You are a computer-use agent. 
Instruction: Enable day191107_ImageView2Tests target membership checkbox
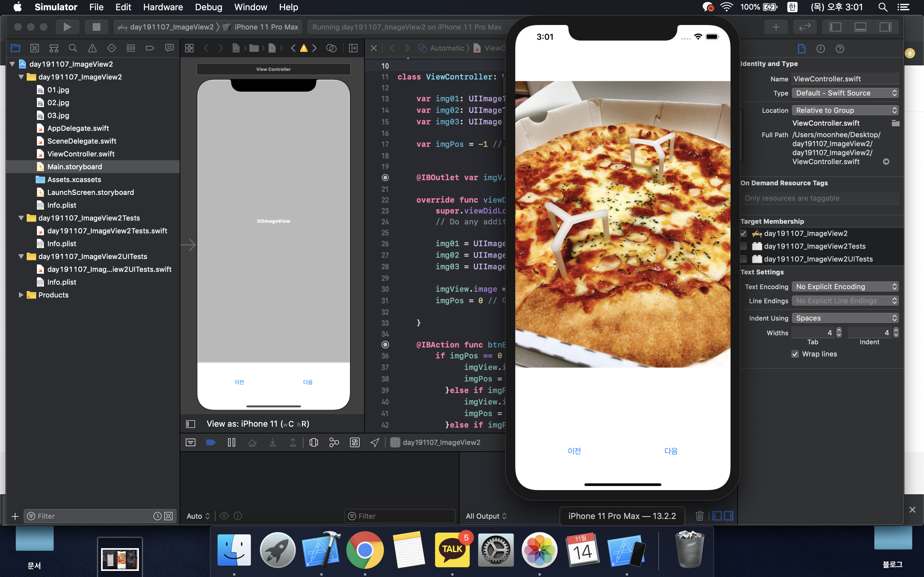(x=743, y=246)
